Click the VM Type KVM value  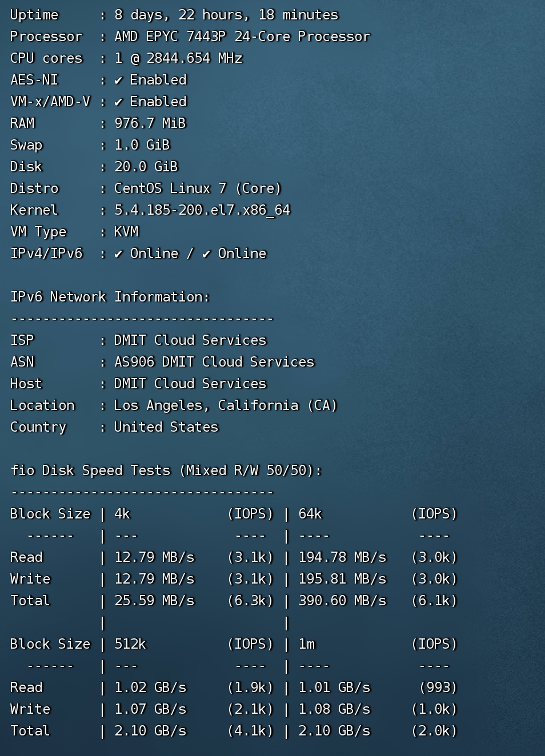pos(126,232)
